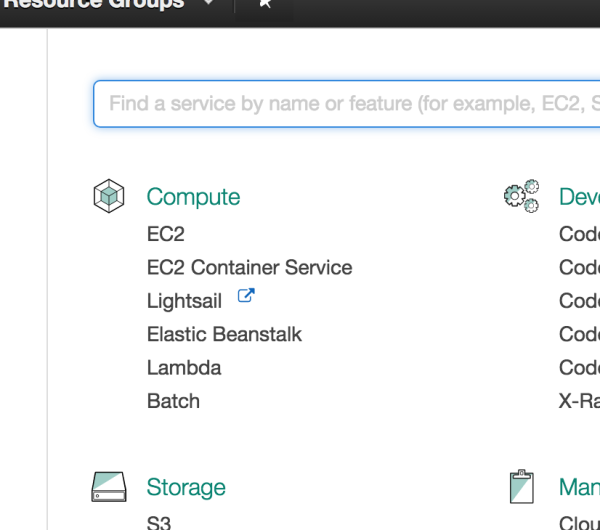Image resolution: width=600 pixels, height=530 pixels.
Task: Click the Compute category heading
Action: (193, 197)
